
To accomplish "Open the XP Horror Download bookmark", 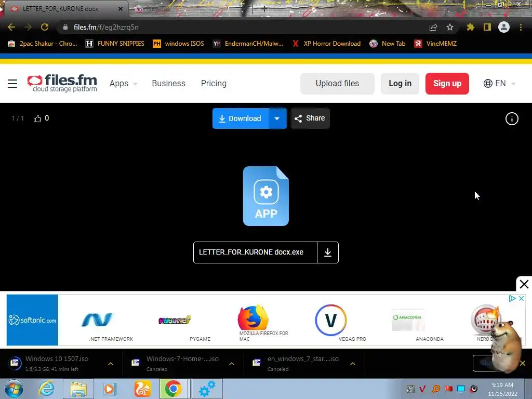I will 326,44.
